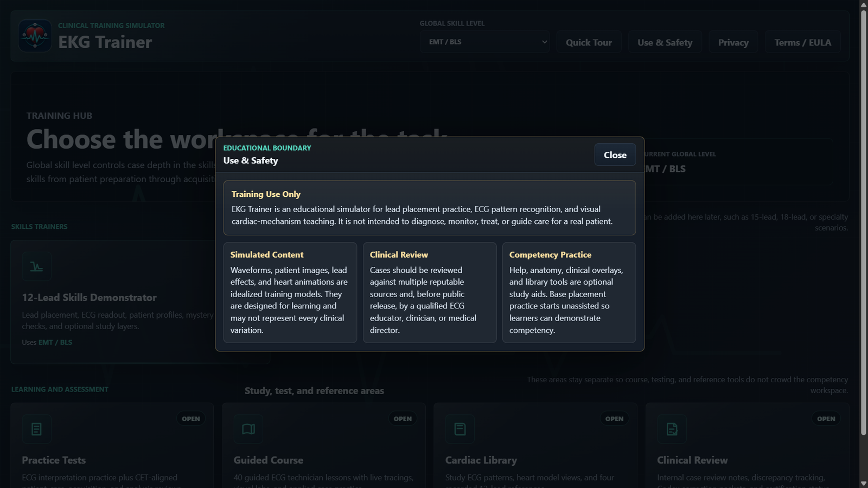Open the Global Skill Level dropdown

[x=484, y=42]
